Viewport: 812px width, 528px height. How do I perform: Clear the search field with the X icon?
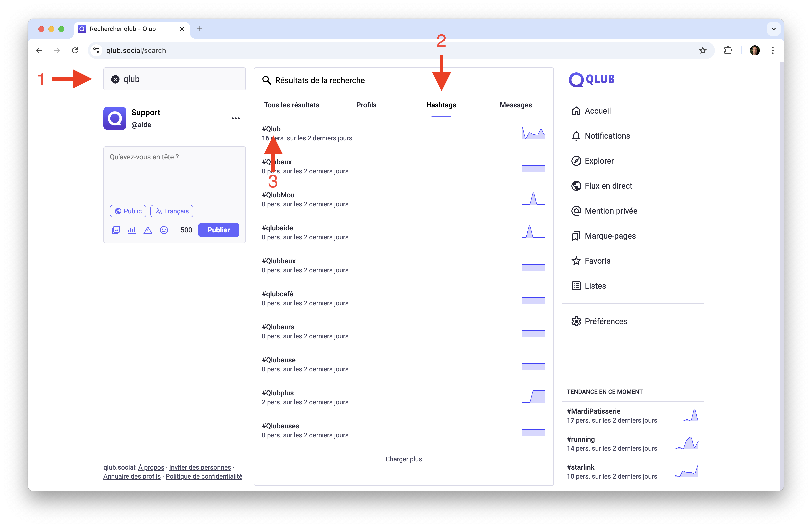tap(116, 79)
